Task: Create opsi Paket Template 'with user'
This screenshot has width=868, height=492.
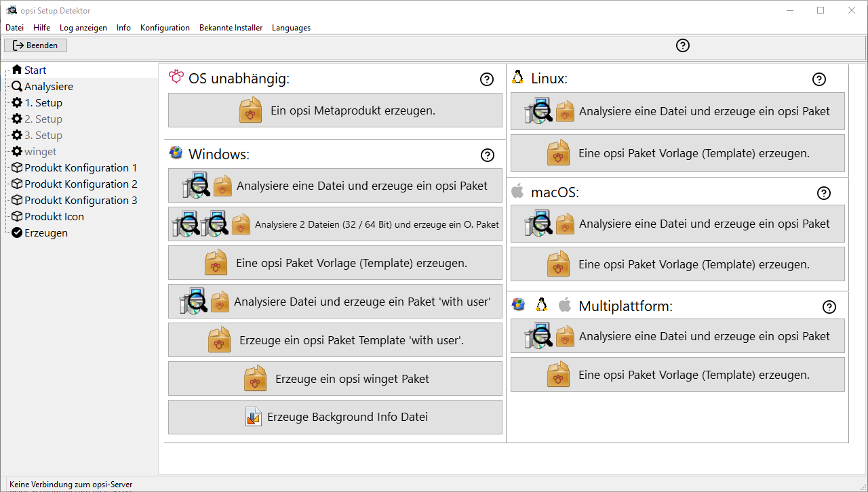Action: tap(335, 340)
